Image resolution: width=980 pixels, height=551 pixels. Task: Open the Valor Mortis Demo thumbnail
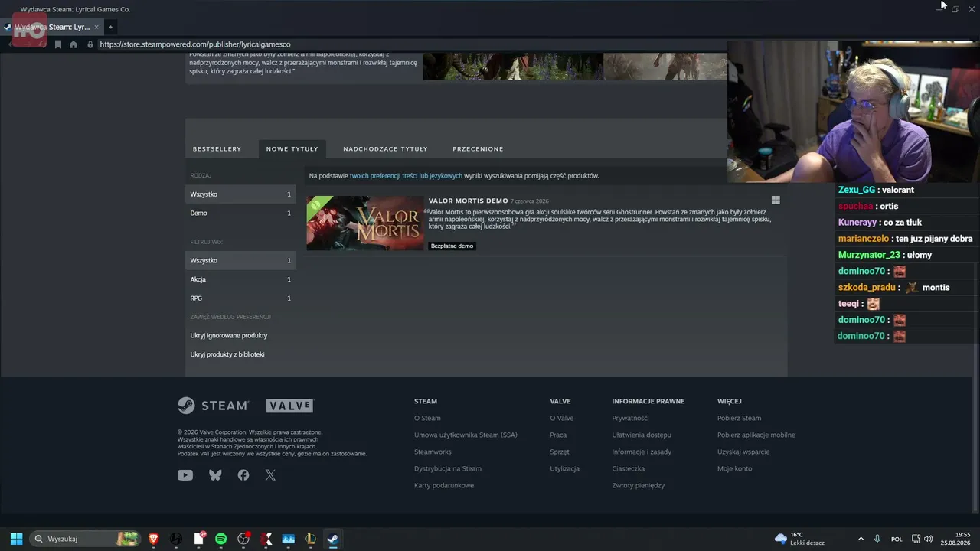click(x=365, y=223)
